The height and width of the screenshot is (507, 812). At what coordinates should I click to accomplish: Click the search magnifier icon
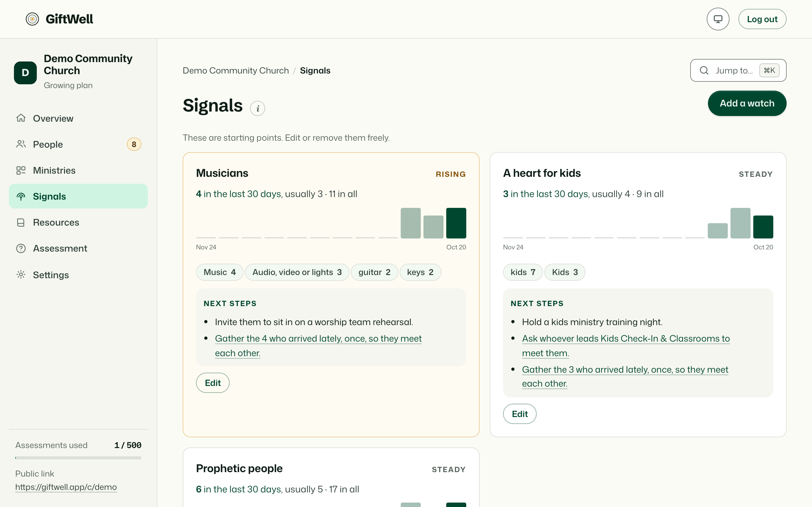coord(704,70)
